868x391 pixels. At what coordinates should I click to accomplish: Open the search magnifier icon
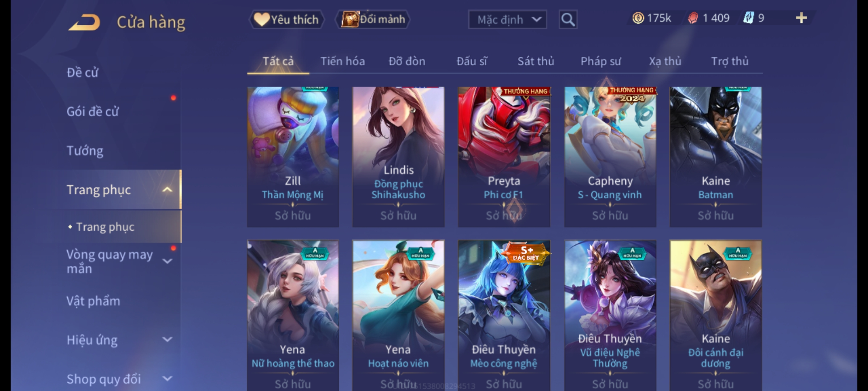click(568, 20)
